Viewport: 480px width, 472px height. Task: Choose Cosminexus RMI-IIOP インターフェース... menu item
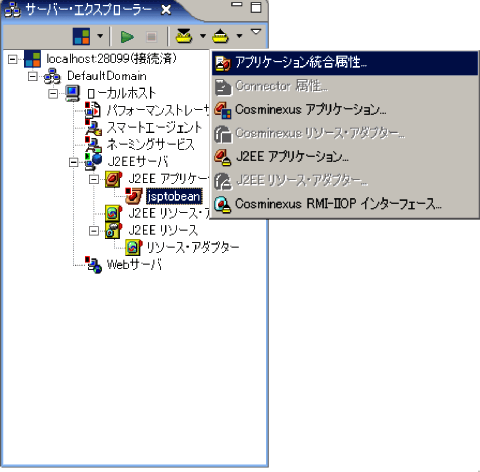pos(345,204)
